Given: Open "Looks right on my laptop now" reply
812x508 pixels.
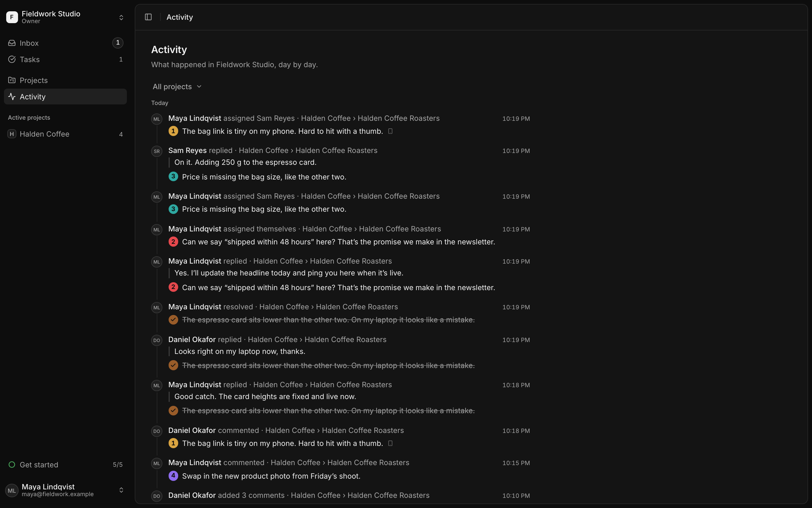Looking at the screenshot, I should (x=240, y=351).
